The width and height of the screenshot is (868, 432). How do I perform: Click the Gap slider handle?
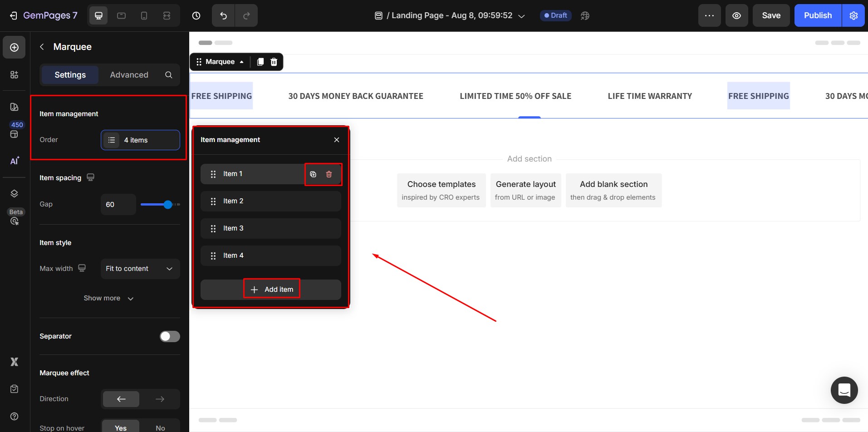[168, 205]
